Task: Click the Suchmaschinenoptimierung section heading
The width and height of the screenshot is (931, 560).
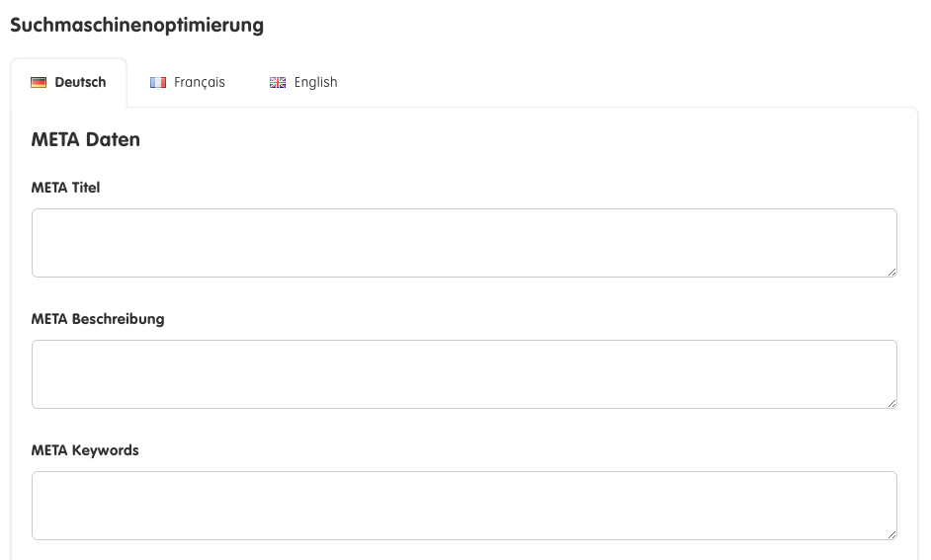Action: tap(137, 26)
